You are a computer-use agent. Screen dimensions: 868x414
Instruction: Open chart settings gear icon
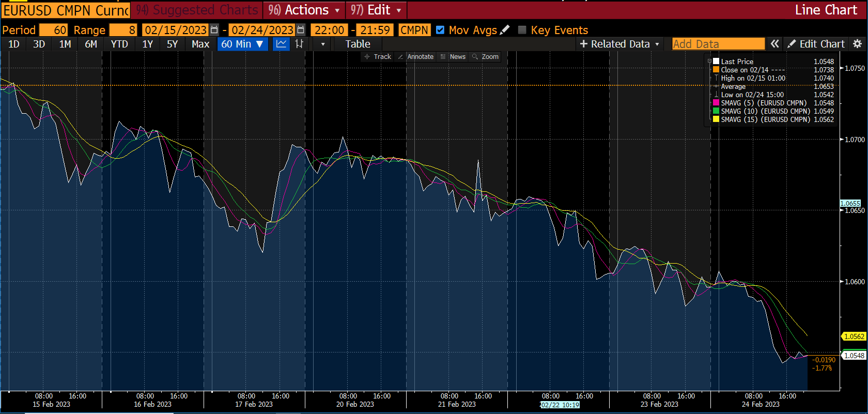[x=857, y=44]
